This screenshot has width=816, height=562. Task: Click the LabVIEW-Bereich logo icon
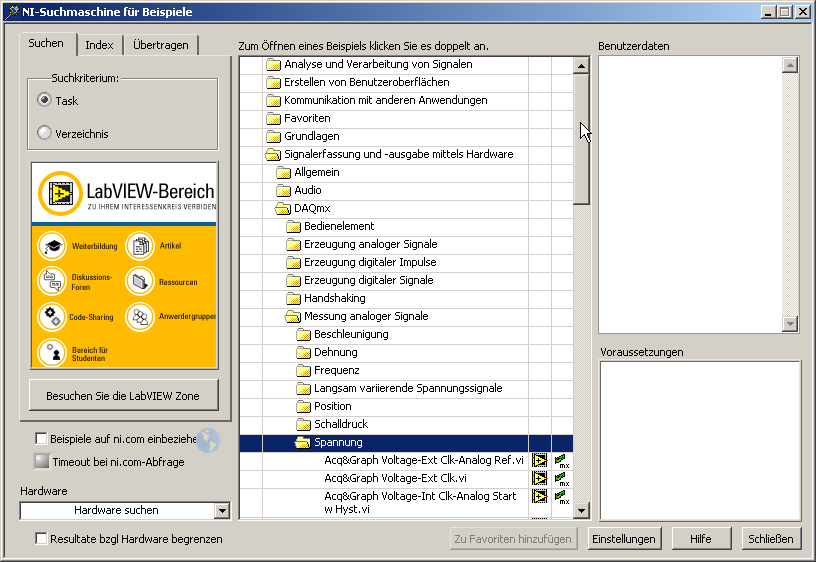tap(60, 193)
